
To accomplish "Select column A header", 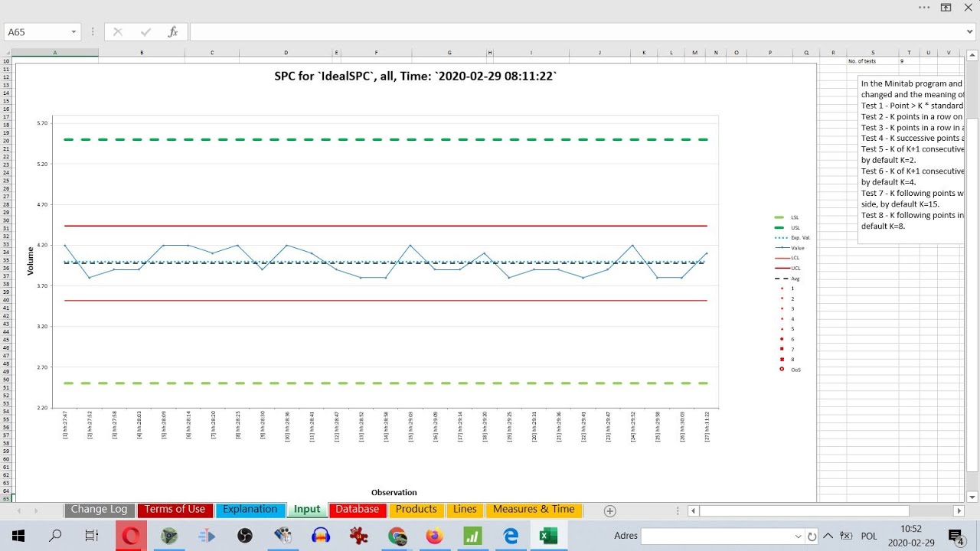I will coord(55,53).
